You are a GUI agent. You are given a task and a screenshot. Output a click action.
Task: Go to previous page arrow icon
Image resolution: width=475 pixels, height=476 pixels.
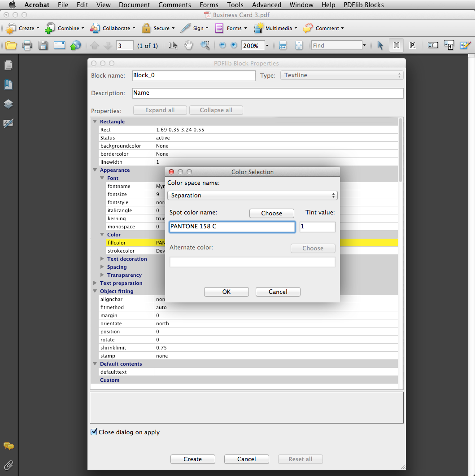pyautogui.click(x=94, y=45)
